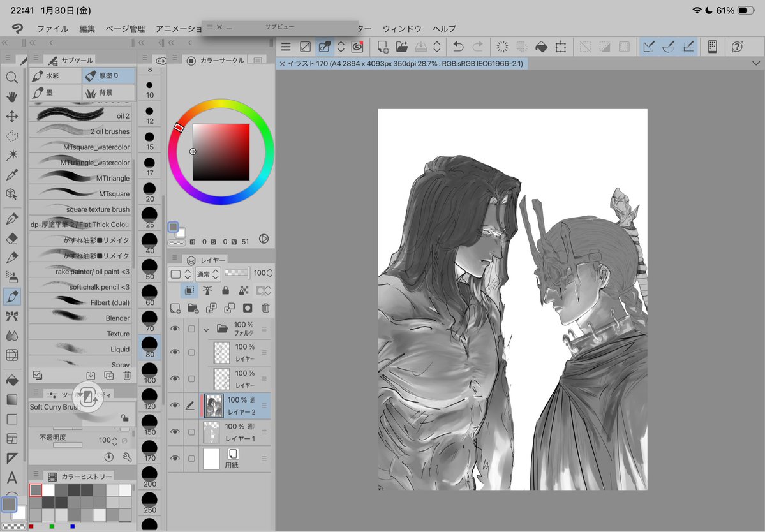Choose the soft chalk pencil <3 brush
765x532 pixels.
click(80, 286)
